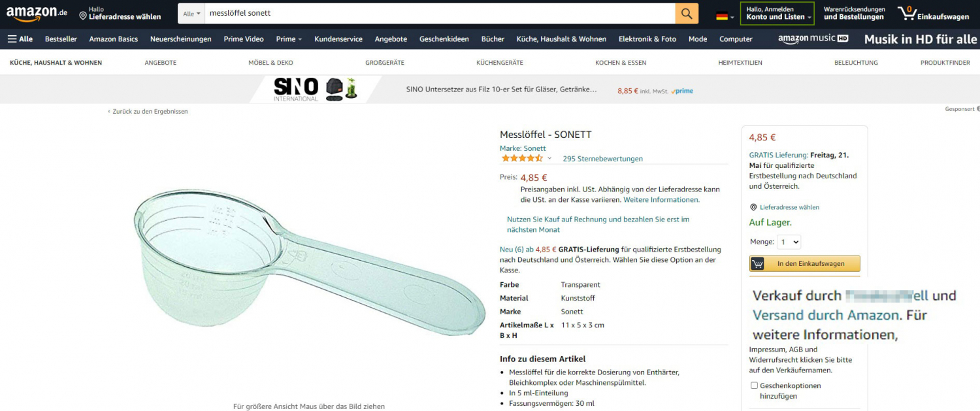The height and width of the screenshot is (411, 980).
Task: Click the star rating for Messlöffel
Action: pos(522,159)
